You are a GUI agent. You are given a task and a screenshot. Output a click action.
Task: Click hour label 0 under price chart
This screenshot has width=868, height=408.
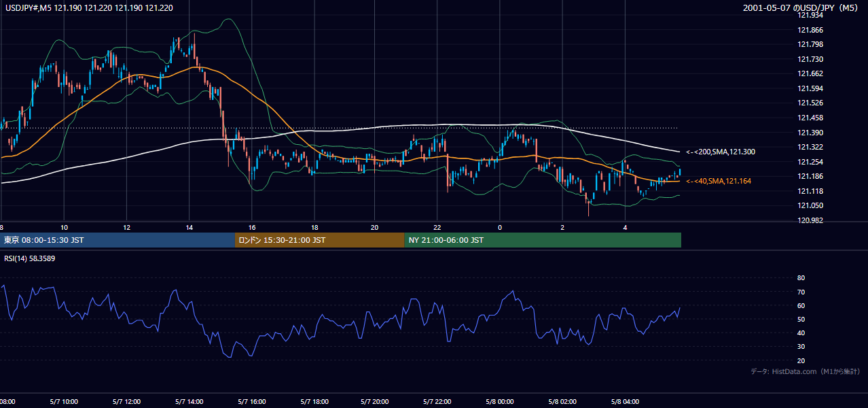(x=500, y=227)
